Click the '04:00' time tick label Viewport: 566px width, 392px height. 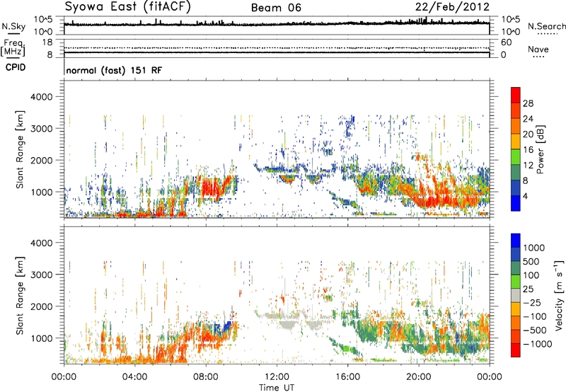click(x=135, y=377)
